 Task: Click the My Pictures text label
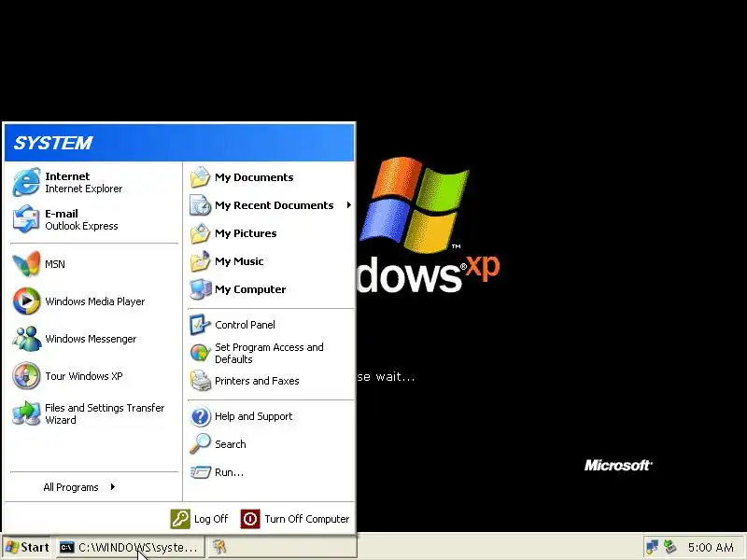point(246,233)
